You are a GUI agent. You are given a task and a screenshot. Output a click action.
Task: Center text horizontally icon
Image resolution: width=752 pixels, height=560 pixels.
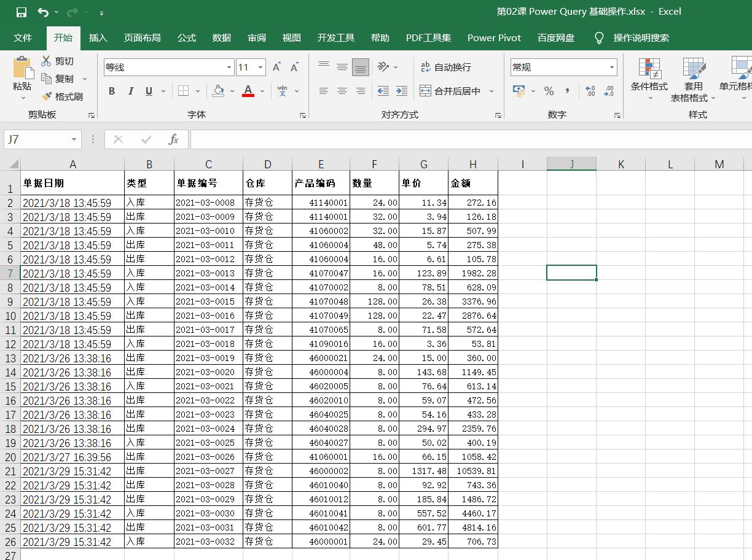342,91
